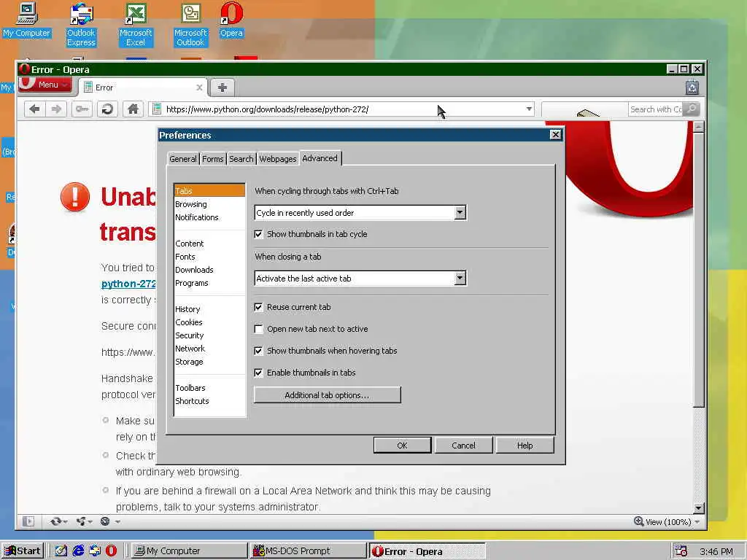
Task: Go to the Home page icon
Action: 133,109
